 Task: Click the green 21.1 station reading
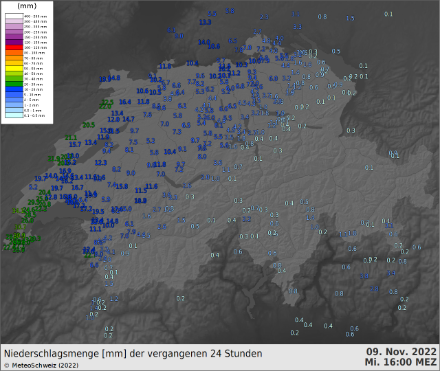pyautogui.click(x=71, y=138)
